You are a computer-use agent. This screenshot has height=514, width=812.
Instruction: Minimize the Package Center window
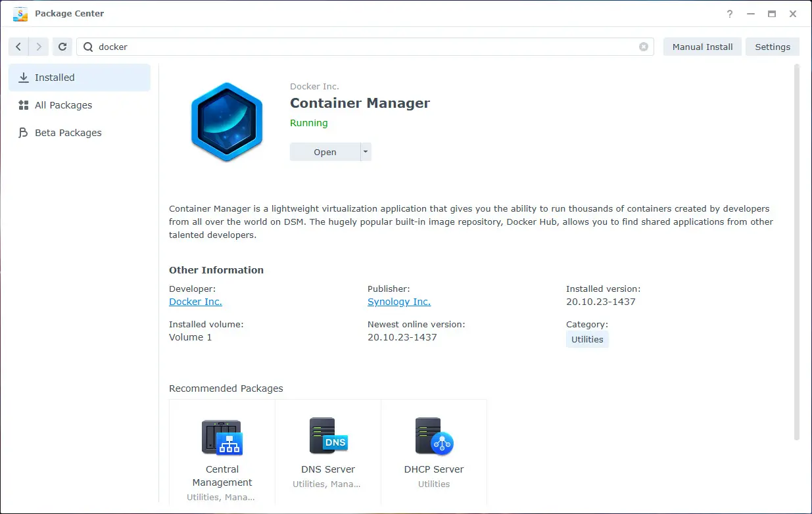pos(751,14)
